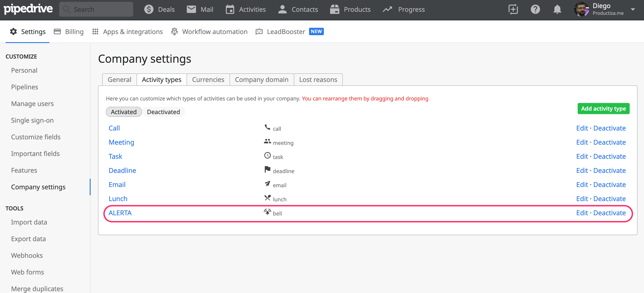644x293 pixels.
Task: Deactivate the ALERTA activity type
Action: (x=609, y=213)
